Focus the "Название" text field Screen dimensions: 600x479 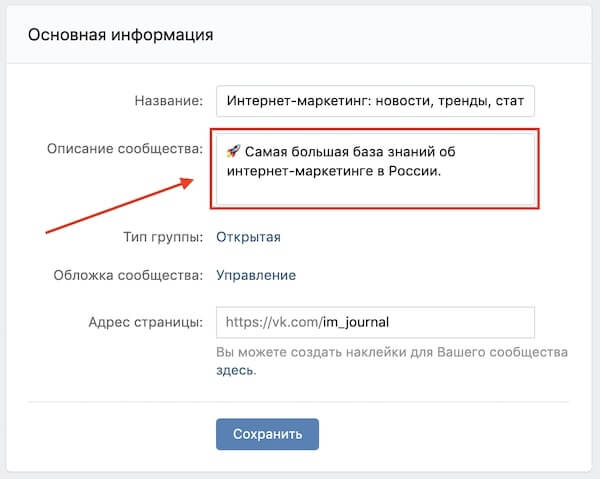pos(375,100)
